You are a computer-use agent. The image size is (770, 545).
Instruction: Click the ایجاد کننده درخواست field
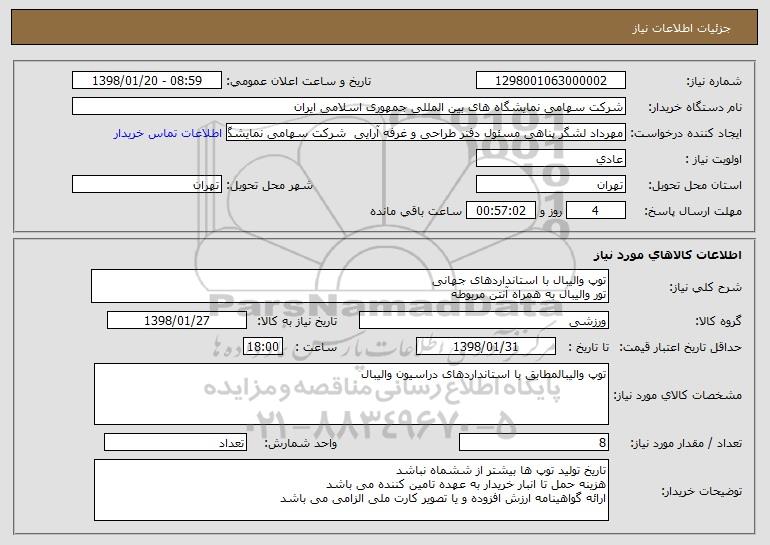(x=426, y=133)
